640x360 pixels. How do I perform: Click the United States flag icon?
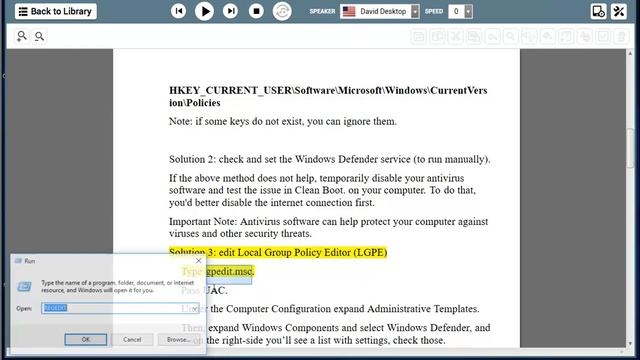[x=349, y=11]
